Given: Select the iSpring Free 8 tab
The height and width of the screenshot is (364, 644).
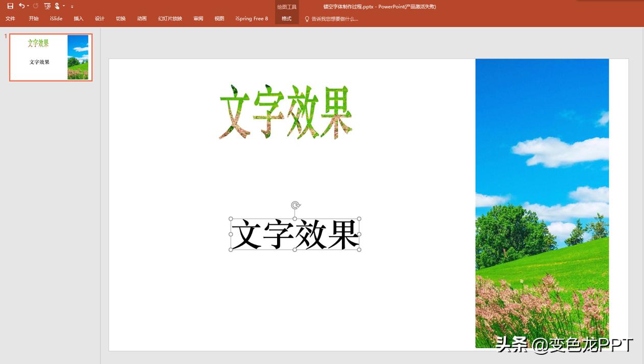Looking at the screenshot, I should point(252,19).
